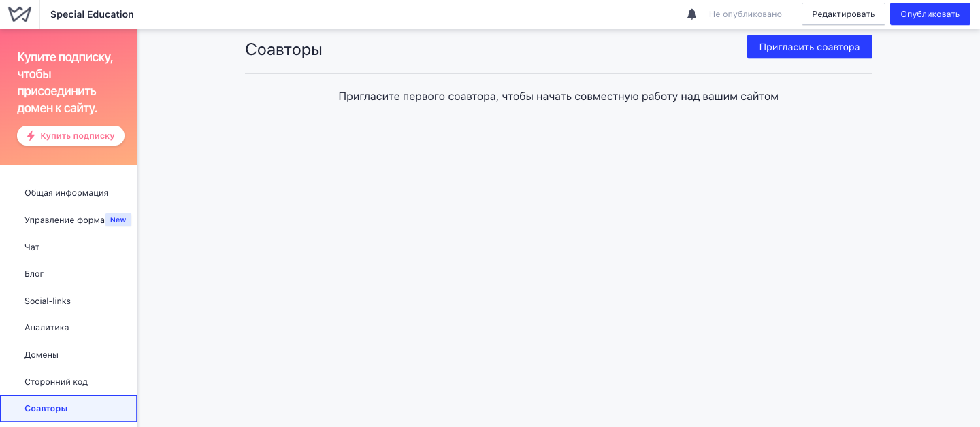Select the Соавторы sidebar item

click(x=69, y=409)
